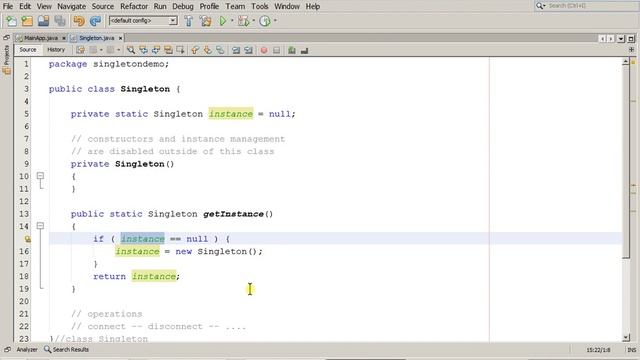This screenshot has height=360, width=640.
Task: Collapse the getInstance method fold
Action: [40, 226]
